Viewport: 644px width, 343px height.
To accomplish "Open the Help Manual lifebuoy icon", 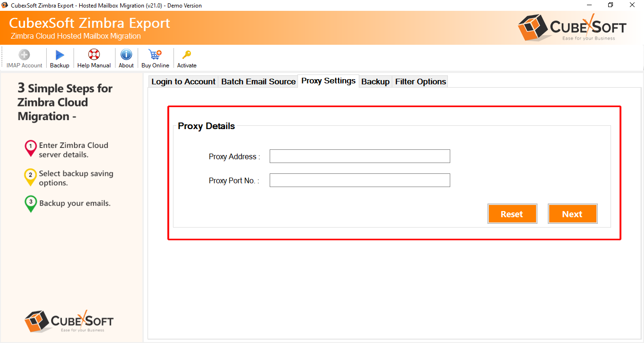I will click(94, 55).
